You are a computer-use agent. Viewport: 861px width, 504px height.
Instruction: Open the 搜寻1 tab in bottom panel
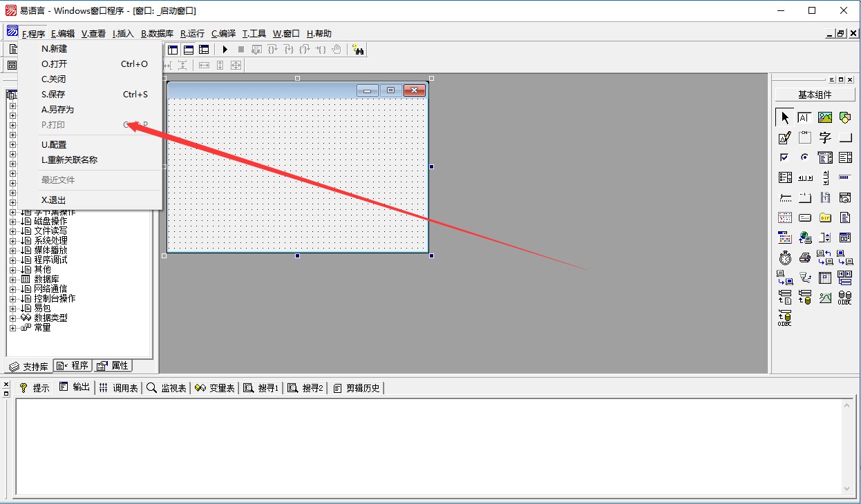[x=261, y=388]
